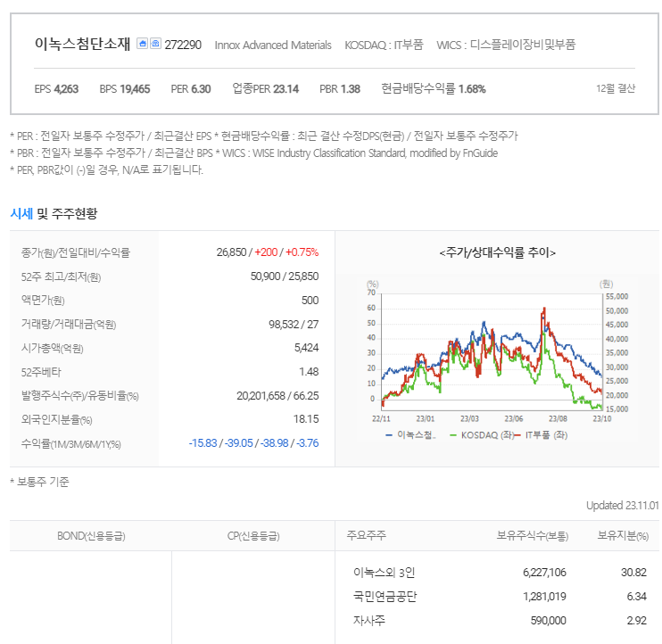Click WICS : 디스플레이장비및부품 label
This screenshot has width=662, height=644.
point(506,45)
